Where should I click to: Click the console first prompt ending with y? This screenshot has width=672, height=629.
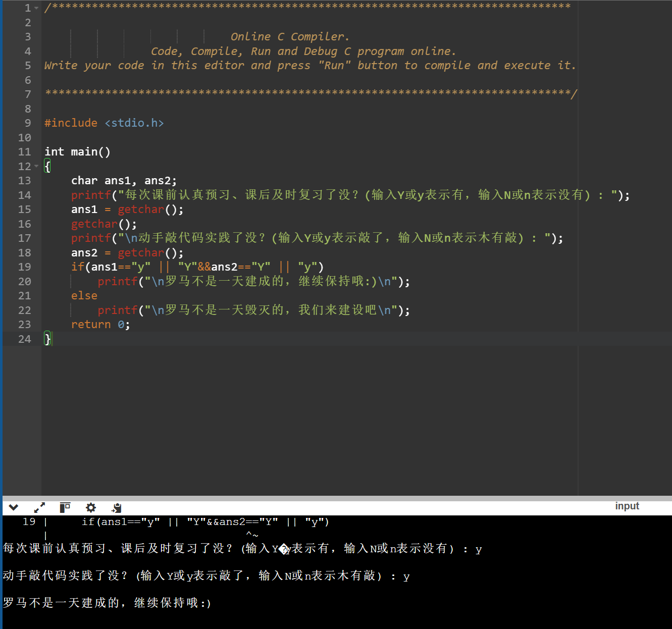[242, 549]
